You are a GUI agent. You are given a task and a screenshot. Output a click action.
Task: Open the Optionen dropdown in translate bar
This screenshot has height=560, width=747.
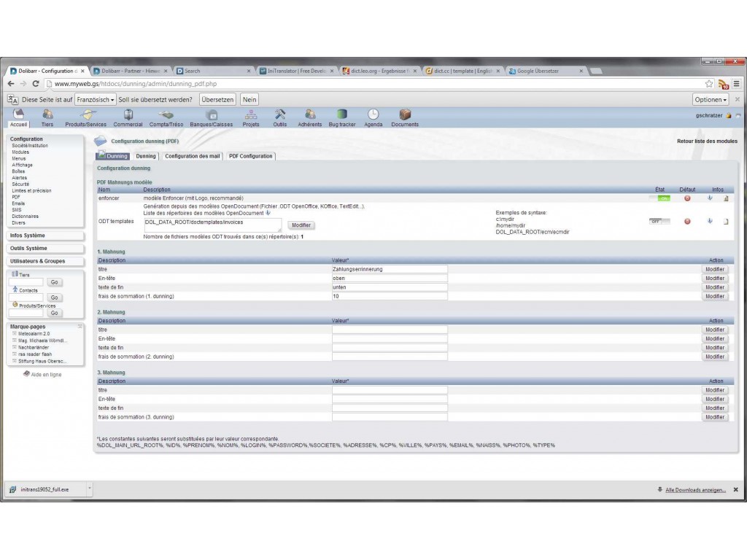click(x=711, y=99)
